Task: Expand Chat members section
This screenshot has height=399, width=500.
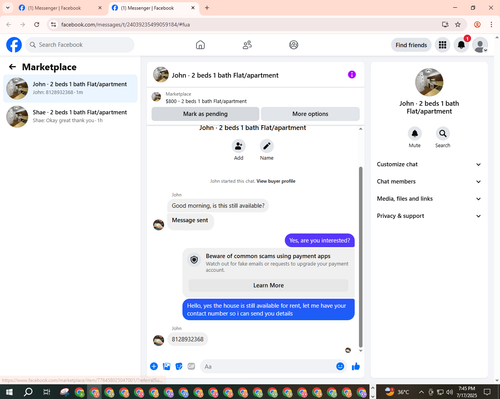Action: click(x=429, y=182)
